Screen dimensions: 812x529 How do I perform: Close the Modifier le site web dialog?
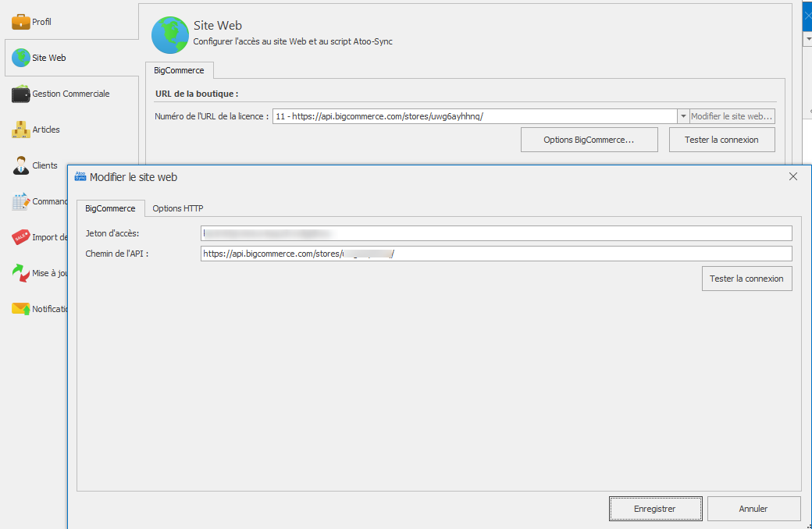coord(792,176)
